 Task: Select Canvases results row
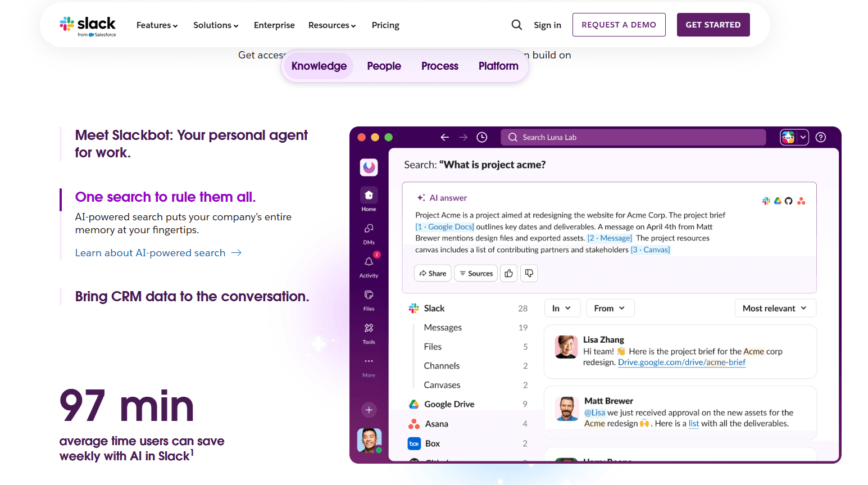point(475,385)
